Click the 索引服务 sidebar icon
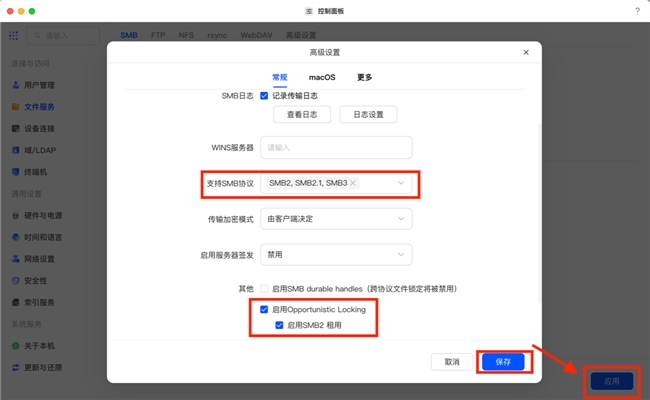Viewport: 650px width, 400px height. point(16,302)
